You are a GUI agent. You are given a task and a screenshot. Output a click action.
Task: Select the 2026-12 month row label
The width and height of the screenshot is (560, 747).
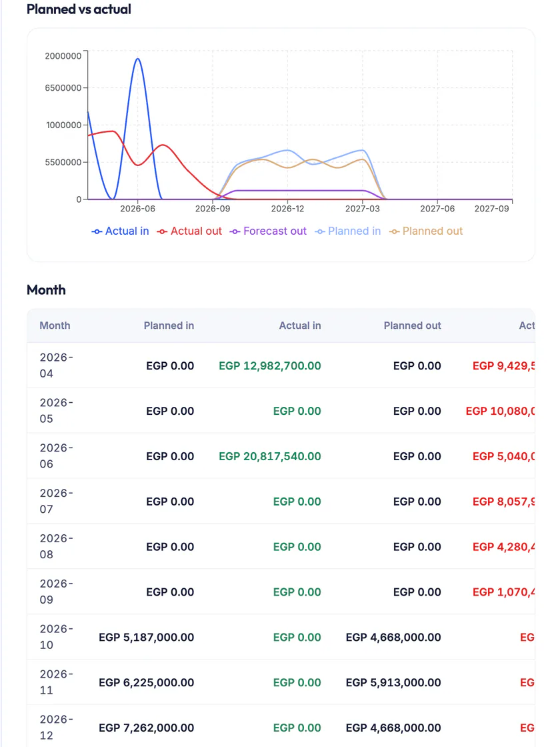[56, 728]
